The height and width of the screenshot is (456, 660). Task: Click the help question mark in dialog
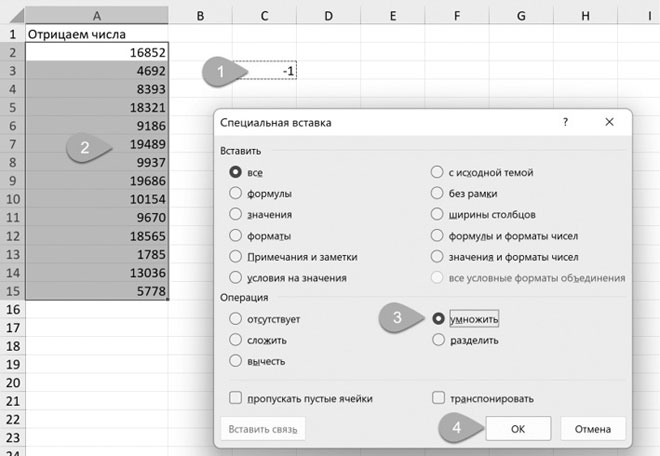(x=565, y=122)
